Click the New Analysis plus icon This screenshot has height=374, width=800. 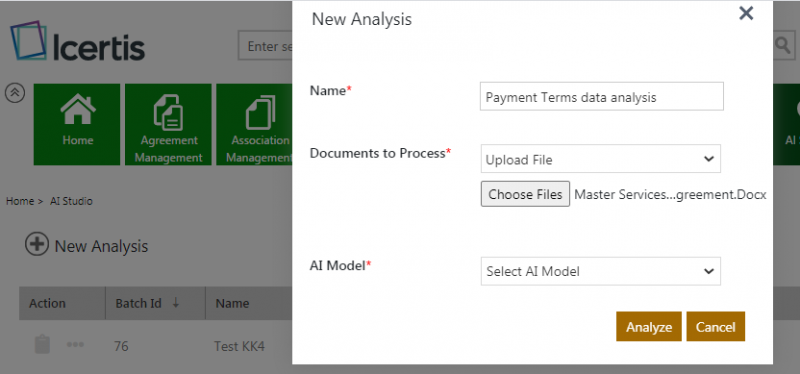[37, 244]
